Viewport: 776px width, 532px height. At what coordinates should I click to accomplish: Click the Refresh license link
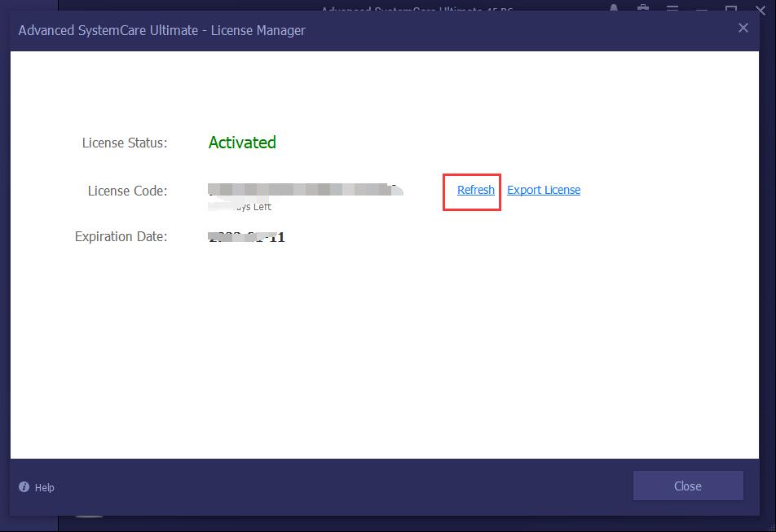click(x=475, y=190)
